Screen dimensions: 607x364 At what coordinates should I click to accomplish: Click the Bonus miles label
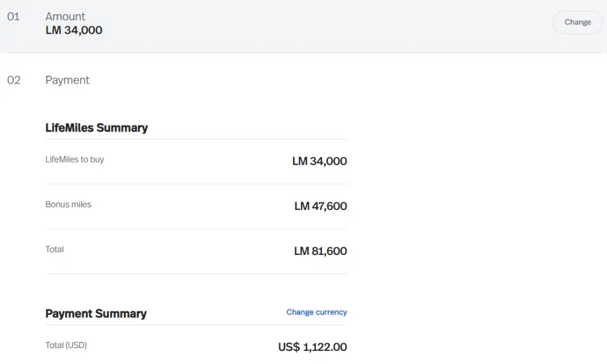68,205
